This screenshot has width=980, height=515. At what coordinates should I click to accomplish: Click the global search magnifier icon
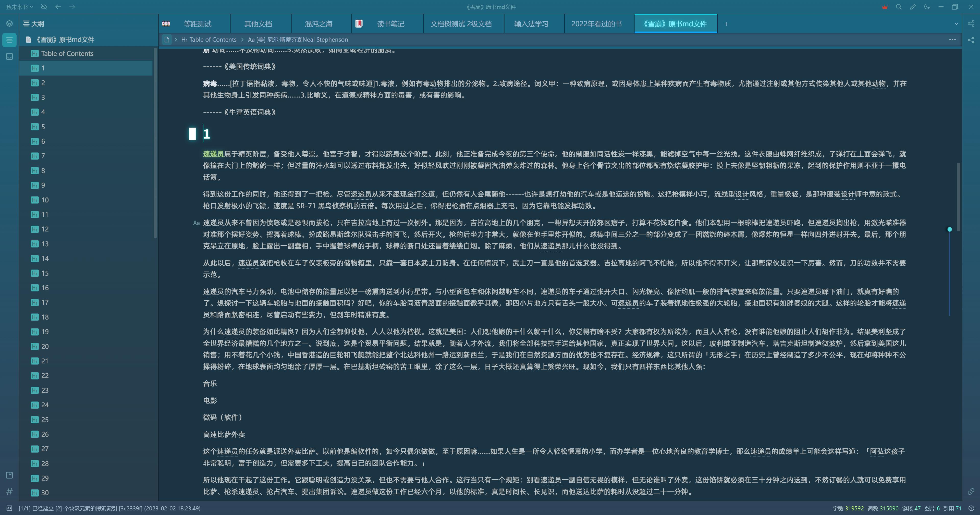(899, 7)
